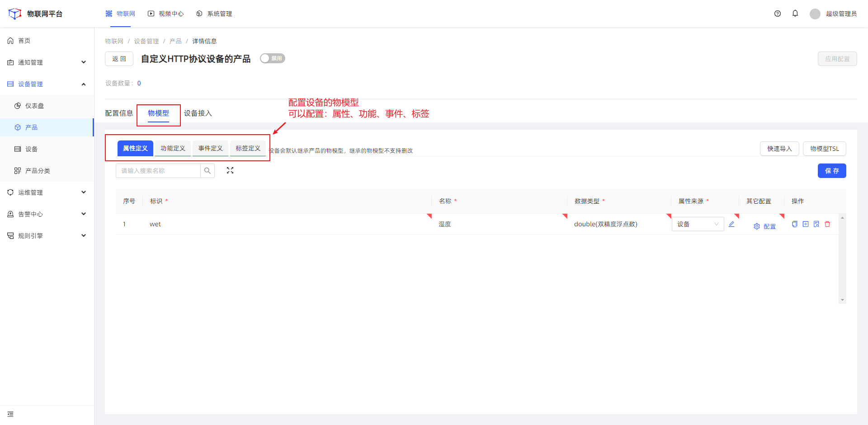
Task: Switch to 事件定义 sub-tab
Action: coord(210,148)
